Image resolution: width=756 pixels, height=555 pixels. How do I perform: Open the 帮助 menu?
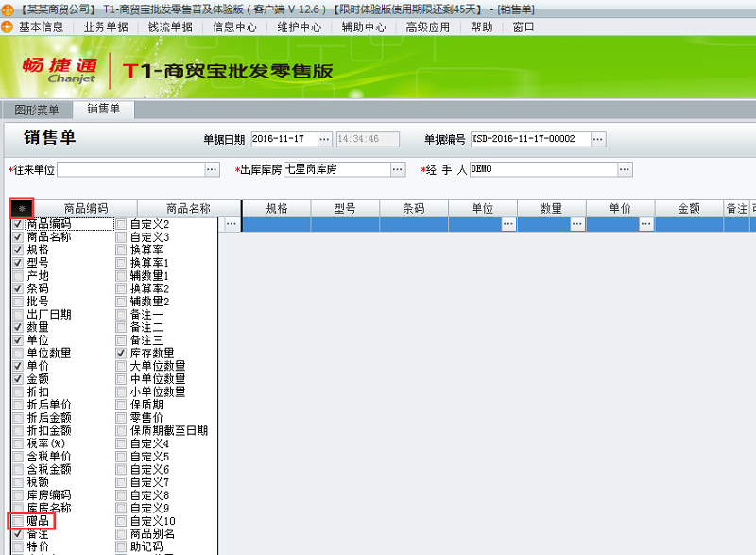click(482, 27)
